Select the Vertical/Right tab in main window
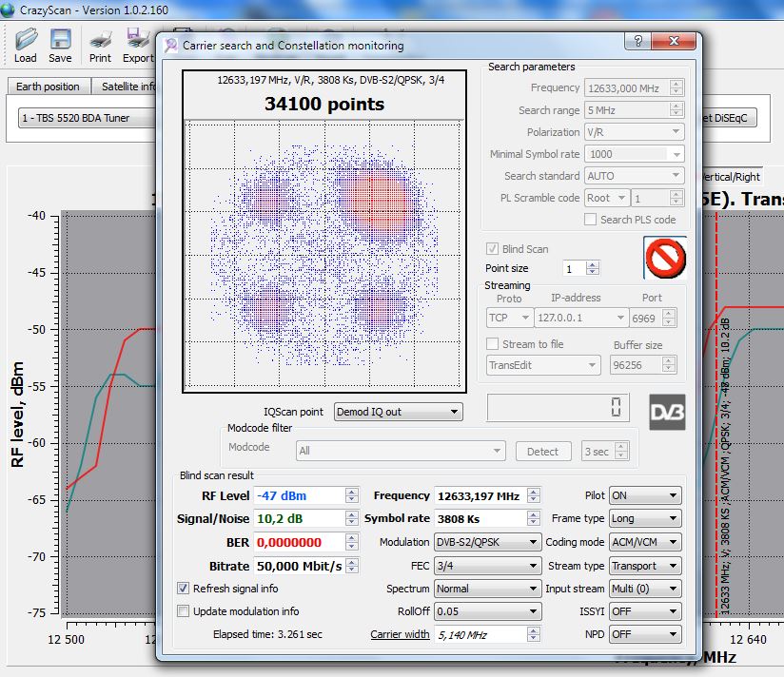Image resolution: width=784 pixels, height=677 pixels. pyautogui.click(x=732, y=176)
